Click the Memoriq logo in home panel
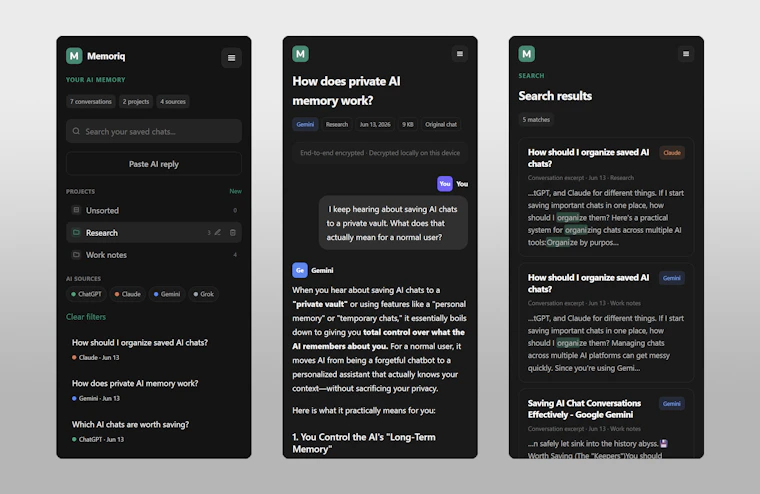The width and height of the screenshot is (760, 494). point(74,56)
